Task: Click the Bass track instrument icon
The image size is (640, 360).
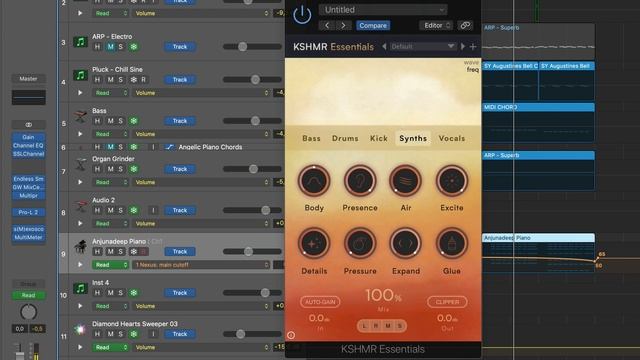Action: (x=80, y=116)
